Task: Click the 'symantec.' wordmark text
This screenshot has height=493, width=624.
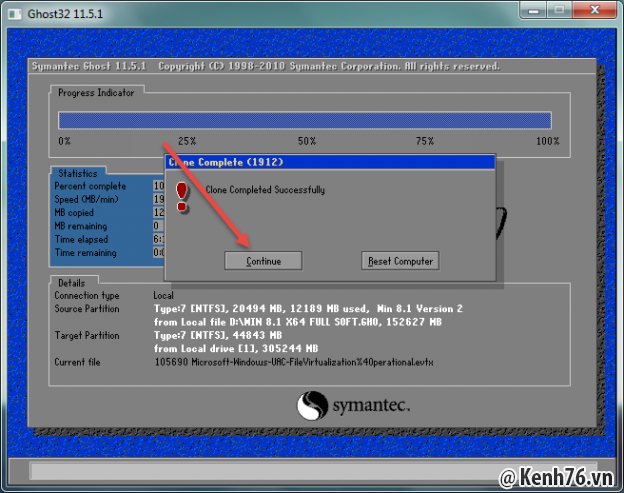Action: pyautogui.click(x=371, y=405)
